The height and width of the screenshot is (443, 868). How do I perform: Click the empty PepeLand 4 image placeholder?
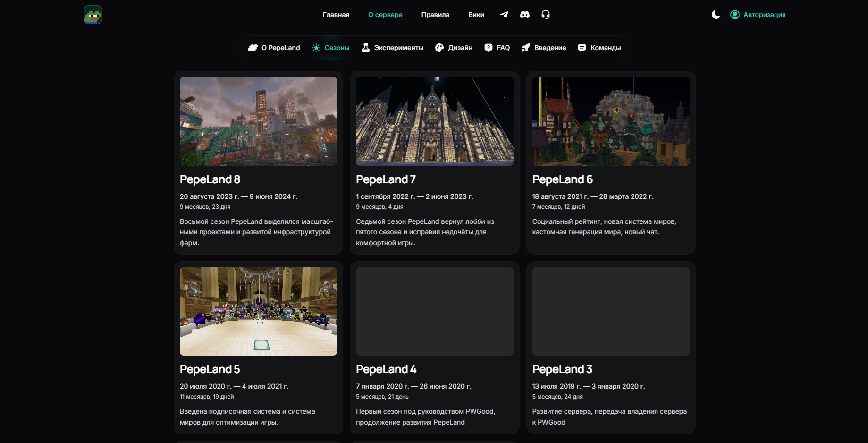(435, 311)
